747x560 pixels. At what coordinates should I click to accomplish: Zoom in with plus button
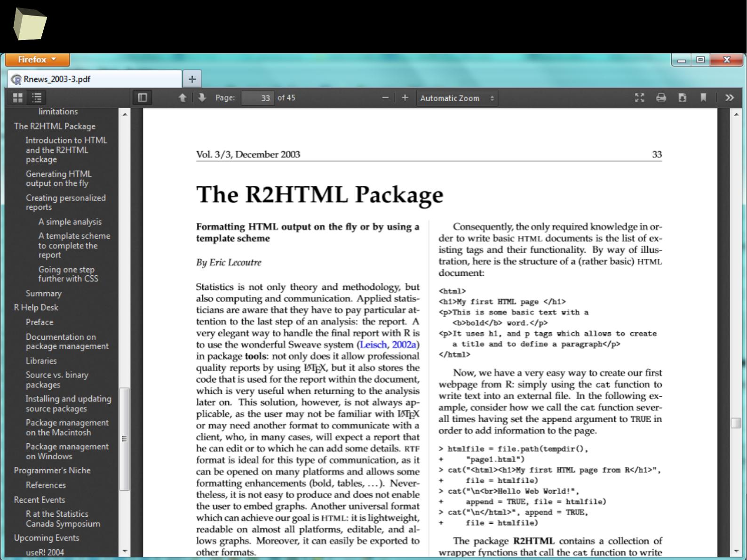(x=405, y=98)
